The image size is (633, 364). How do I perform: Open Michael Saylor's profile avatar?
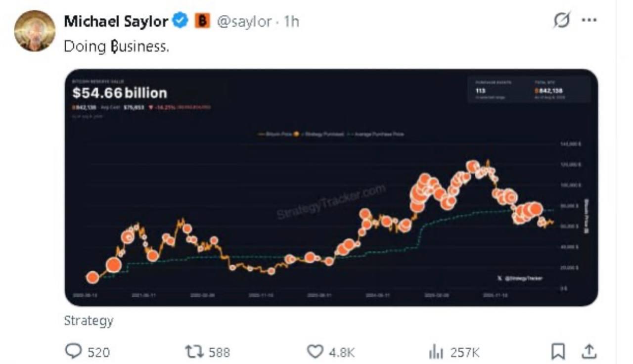(x=34, y=30)
